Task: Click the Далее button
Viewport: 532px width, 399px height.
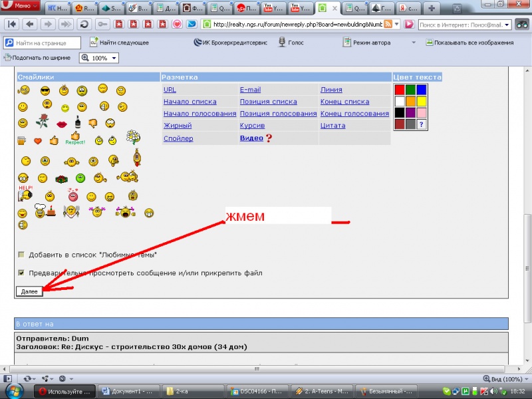Action: click(29, 291)
